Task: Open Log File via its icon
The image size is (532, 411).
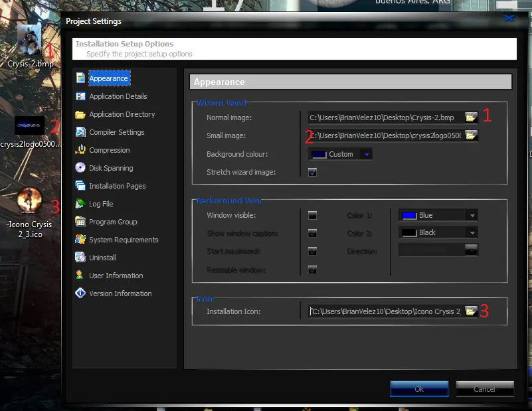Action: click(80, 204)
